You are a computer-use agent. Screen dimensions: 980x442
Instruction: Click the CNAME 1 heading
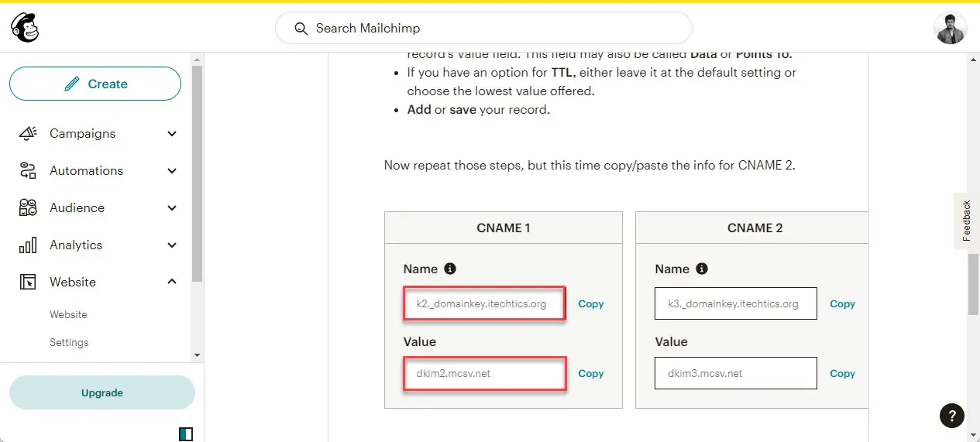504,228
